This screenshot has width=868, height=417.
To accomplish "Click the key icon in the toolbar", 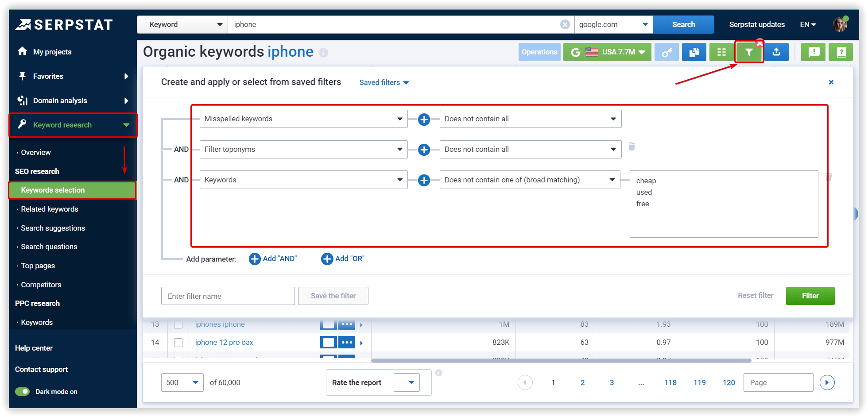I will [x=666, y=52].
